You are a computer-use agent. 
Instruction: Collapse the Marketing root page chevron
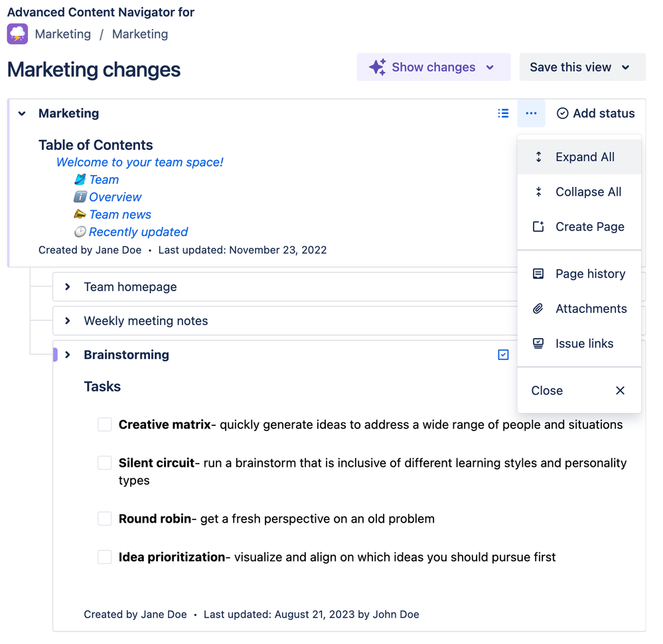click(x=22, y=113)
